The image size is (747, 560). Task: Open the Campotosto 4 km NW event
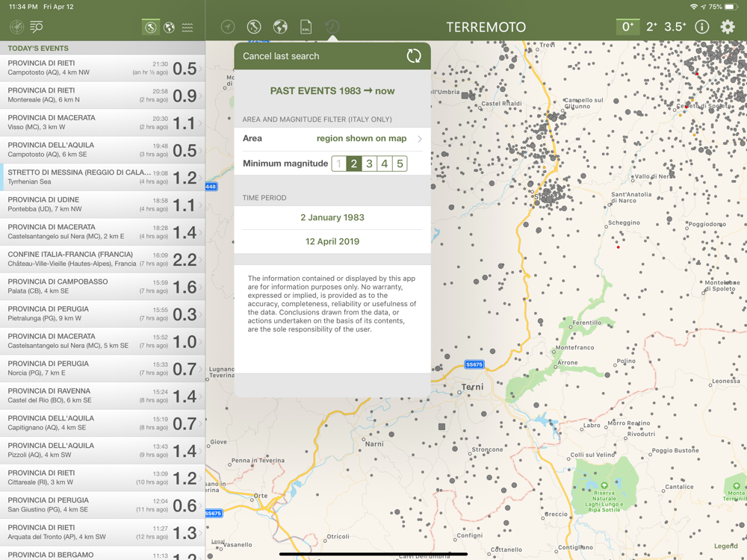coord(102,68)
